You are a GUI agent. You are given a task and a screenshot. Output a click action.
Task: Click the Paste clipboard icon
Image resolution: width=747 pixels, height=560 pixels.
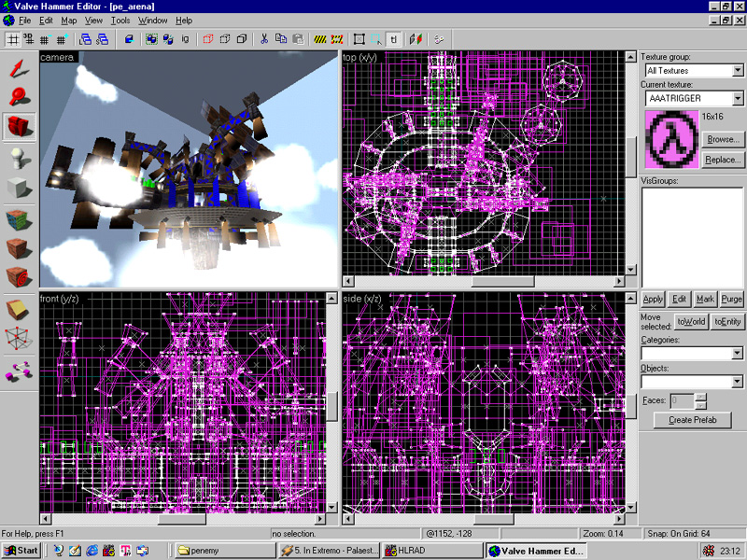298,39
